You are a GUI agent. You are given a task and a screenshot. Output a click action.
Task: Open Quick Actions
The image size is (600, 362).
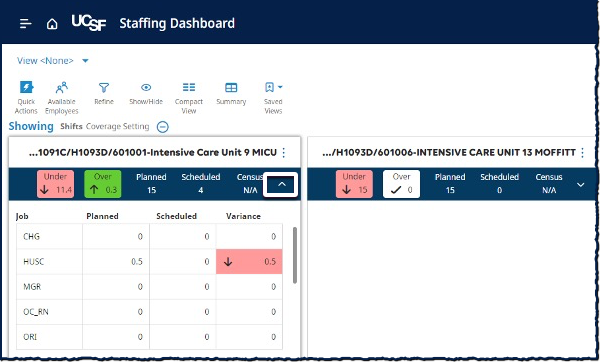pos(26,98)
